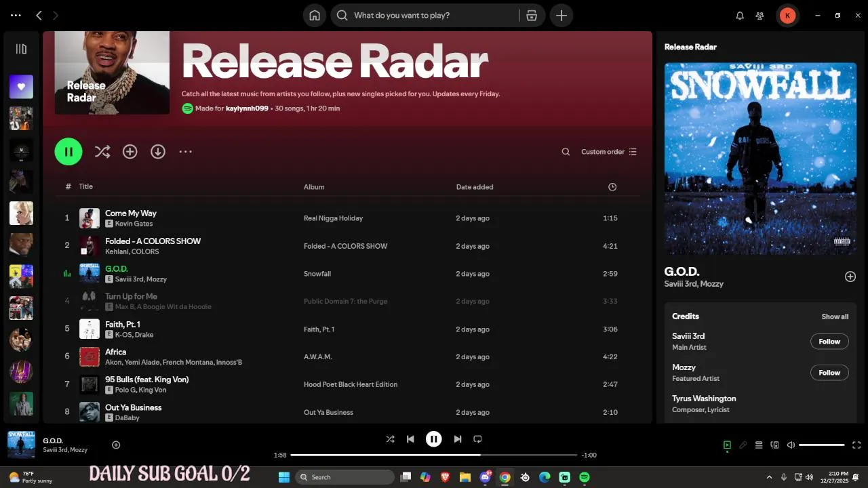
Task: Add Release Radar to Your Library
Action: [x=130, y=152]
